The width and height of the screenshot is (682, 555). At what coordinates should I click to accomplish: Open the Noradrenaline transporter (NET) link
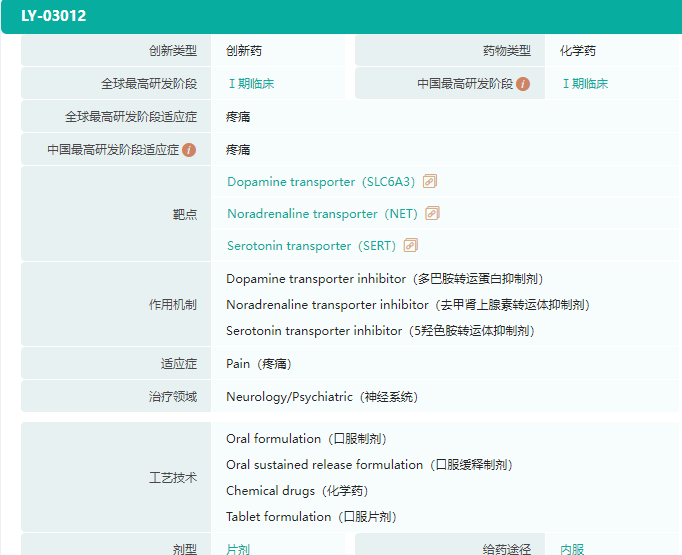click(322, 214)
